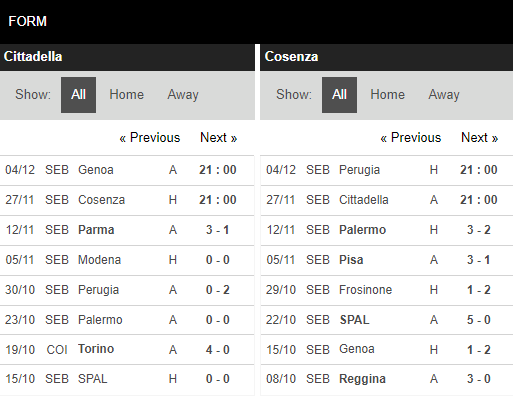Image resolution: width=513 pixels, height=411 pixels.
Task: Select the All tab under Cittadella
Action: tap(78, 95)
